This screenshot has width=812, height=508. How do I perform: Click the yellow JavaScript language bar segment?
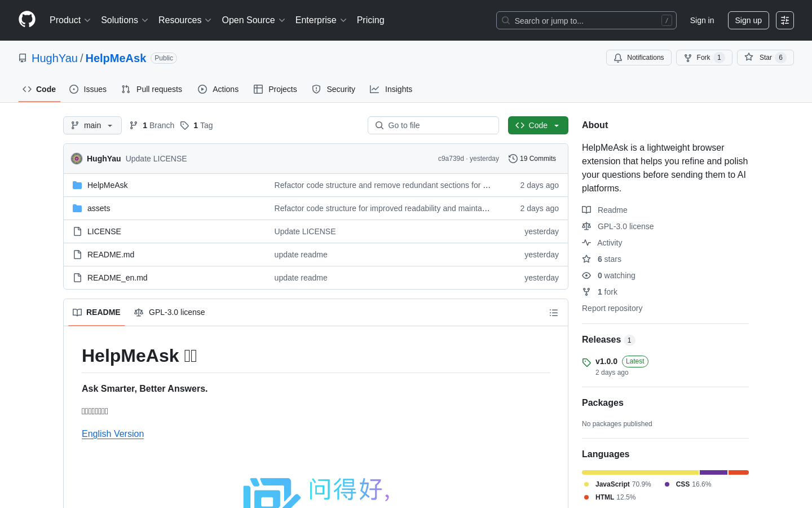[641, 472]
